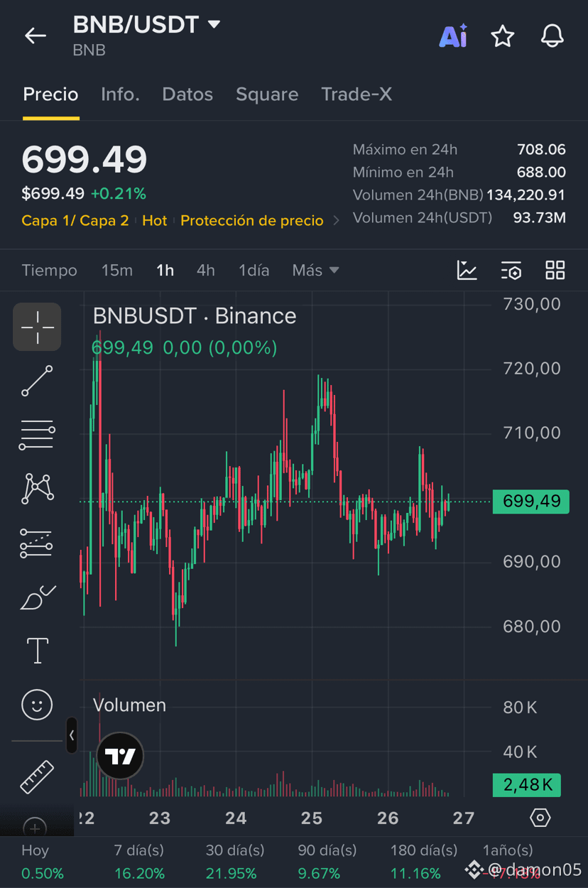The image size is (588, 888).
Task: Click the Volumen indicator label
Action: tap(129, 705)
